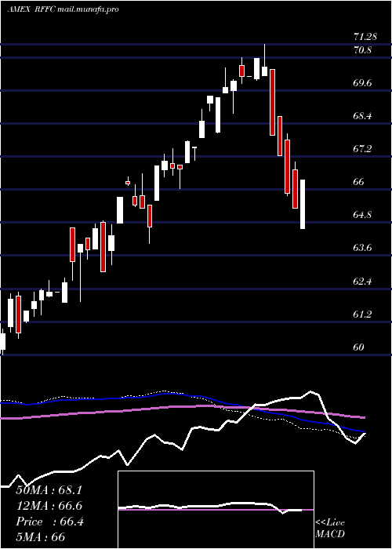Image resolution: width=392 pixels, height=549 pixels.
Task: Select the 63.6 price axis label
Action: pos(362,248)
